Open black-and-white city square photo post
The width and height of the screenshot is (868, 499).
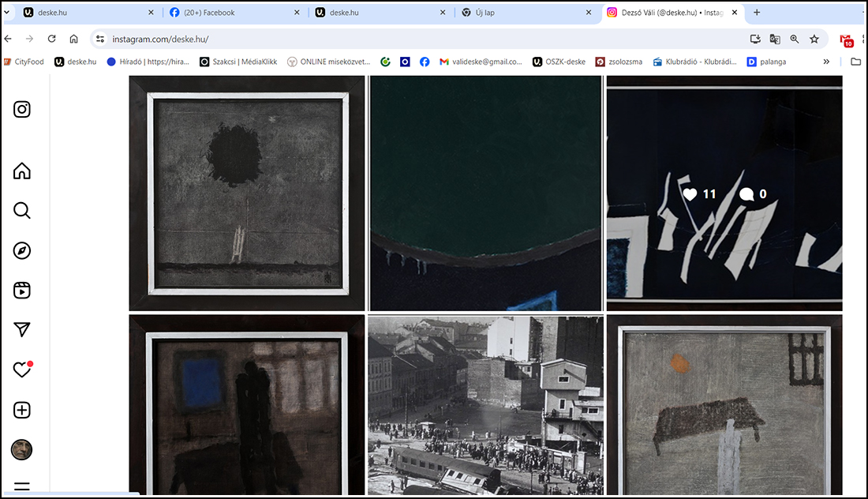coord(485,405)
